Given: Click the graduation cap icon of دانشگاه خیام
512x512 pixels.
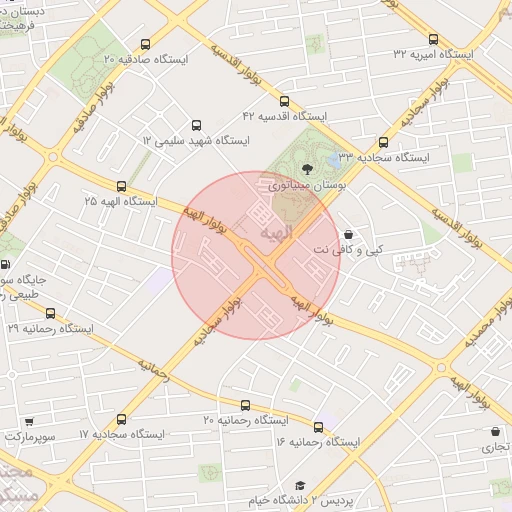Looking at the screenshot, I should (x=300, y=485).
